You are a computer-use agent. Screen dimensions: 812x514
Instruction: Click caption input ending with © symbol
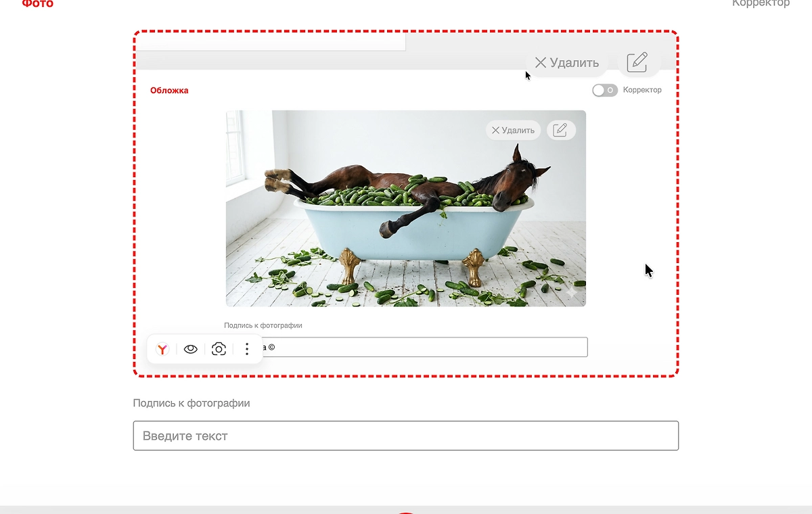tap(426, 347)
